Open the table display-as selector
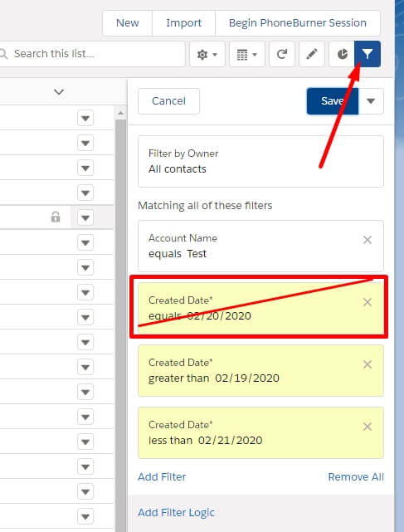Image resolution: width=404 pixels, height=532 pixels. pos(246,54)
